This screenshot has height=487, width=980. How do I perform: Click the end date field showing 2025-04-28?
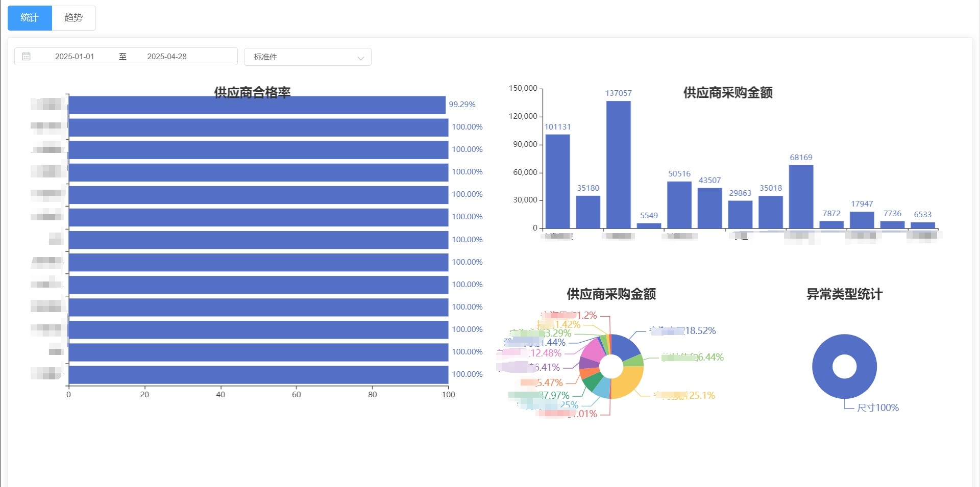click(x=167, y=57)
